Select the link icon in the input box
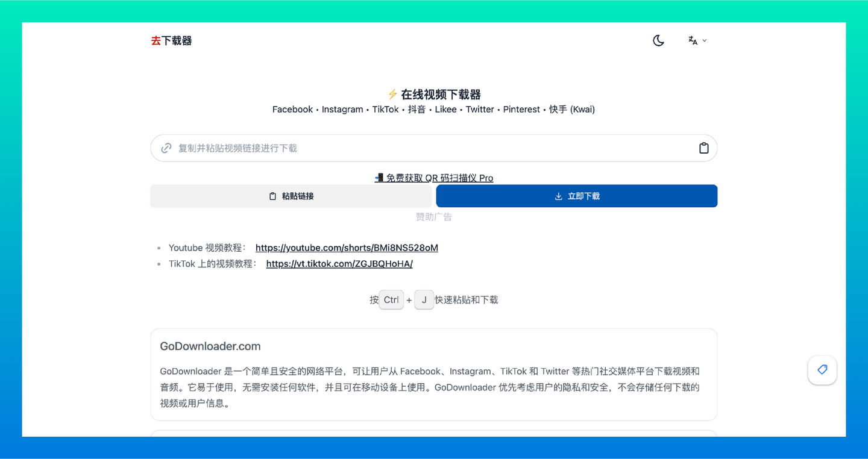The image size is (868, 459). [x=166, y=147]
